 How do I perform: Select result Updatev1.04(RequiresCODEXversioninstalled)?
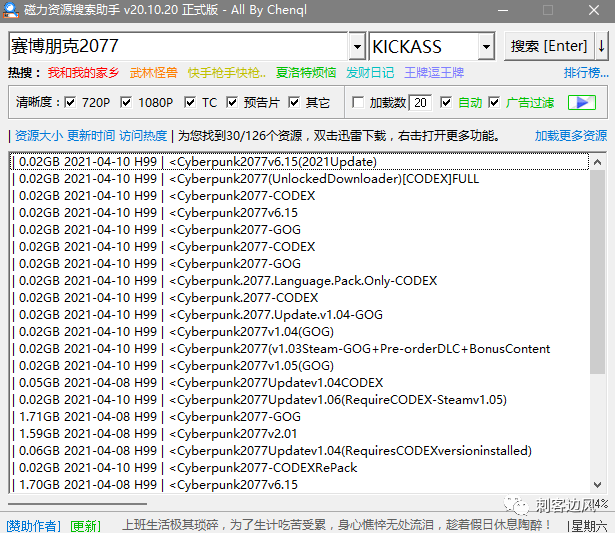coord(299,451)
